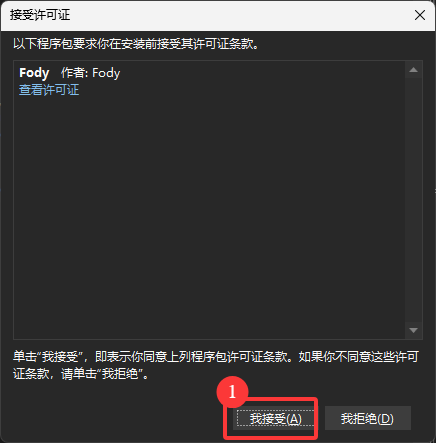This screenshot has height=443, width=436.
Task: Click blank title bar area right of 接受许可证
Action: pyautogui.click(x=240, y=15)
